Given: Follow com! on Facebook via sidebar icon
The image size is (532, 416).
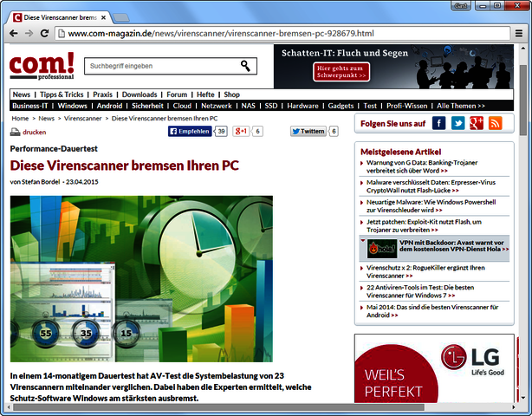Looking at the screenshot, I should (x=438, y=123).
